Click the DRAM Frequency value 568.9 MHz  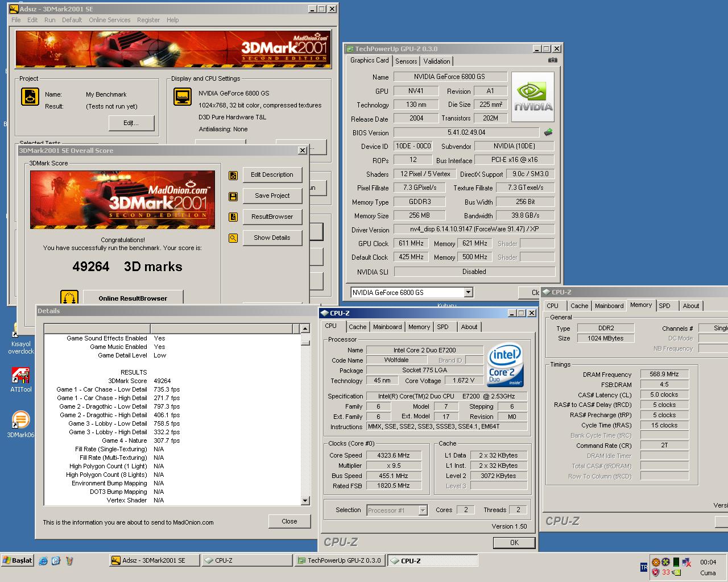(x=664, y=375)
